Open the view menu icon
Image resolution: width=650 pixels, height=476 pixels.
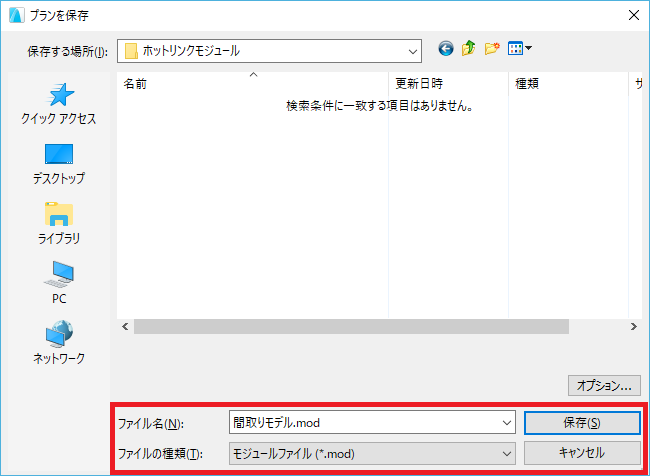click(x=520, y=49)
